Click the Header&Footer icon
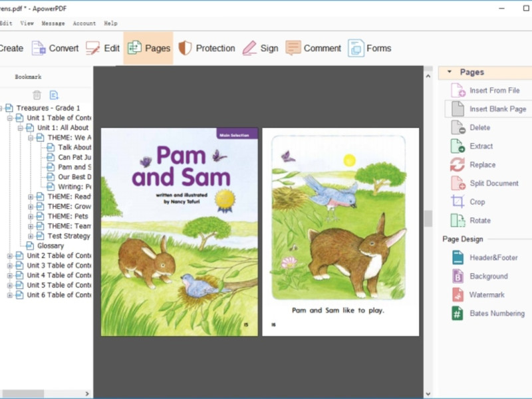Image resolution: width=532 pixels, height=399 pixels. click(x=458, y=257)
